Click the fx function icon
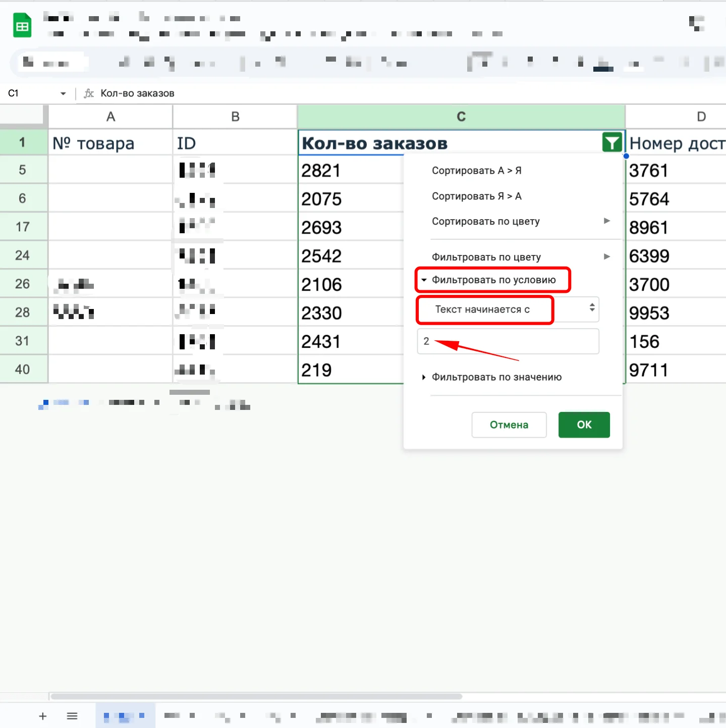This screenshot has height=728, width=726. pyautogui.click(x=89, y=93)
